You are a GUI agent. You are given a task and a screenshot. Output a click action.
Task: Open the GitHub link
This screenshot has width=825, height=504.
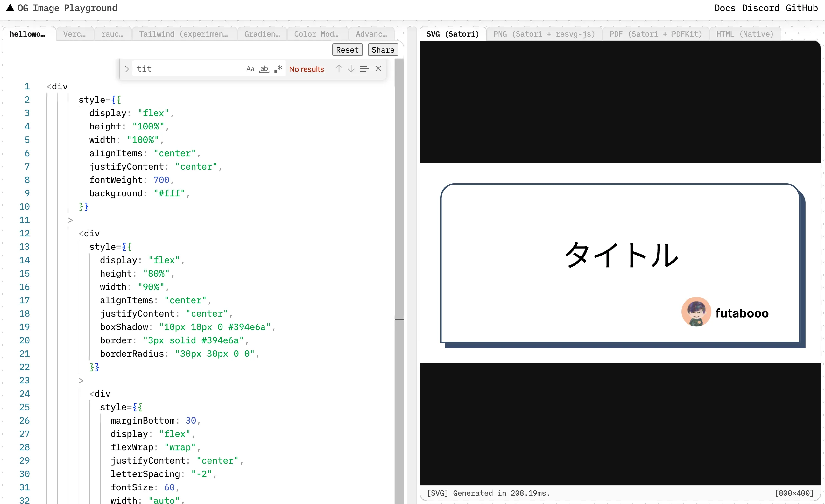click(801, 8)
